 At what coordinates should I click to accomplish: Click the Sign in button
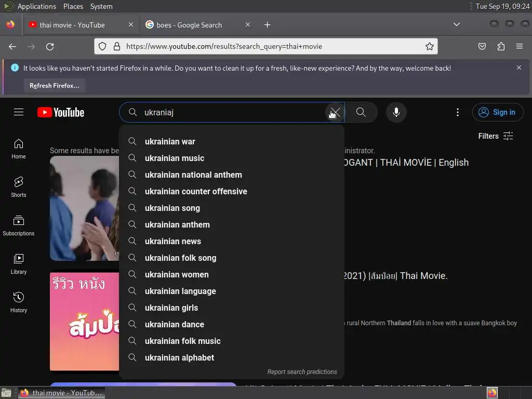click(497, 112)
